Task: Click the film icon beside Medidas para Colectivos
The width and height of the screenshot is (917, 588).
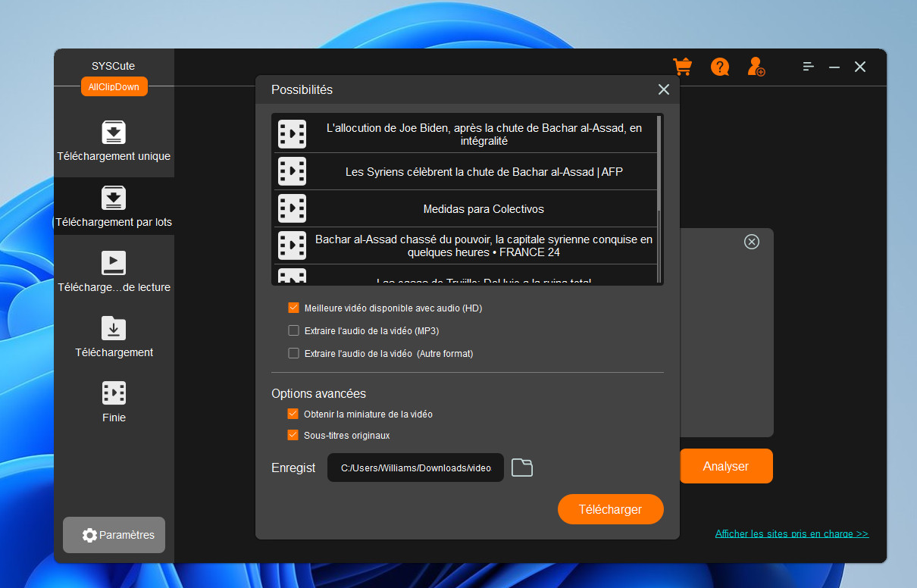Action: [x=292, y=208]
